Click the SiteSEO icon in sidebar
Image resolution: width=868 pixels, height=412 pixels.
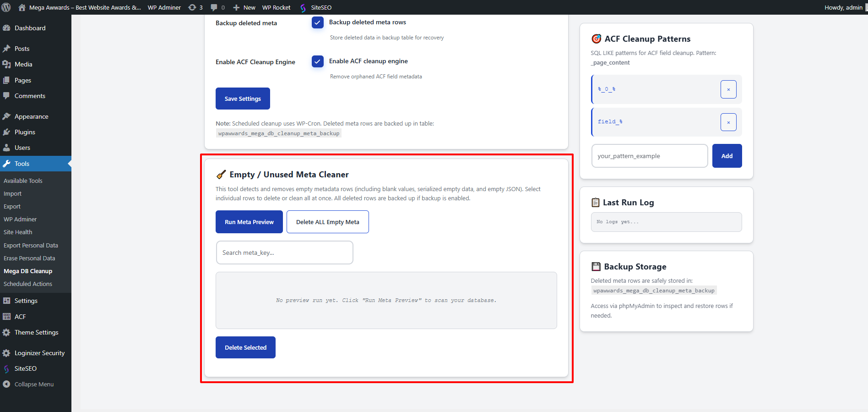point(6,368)
